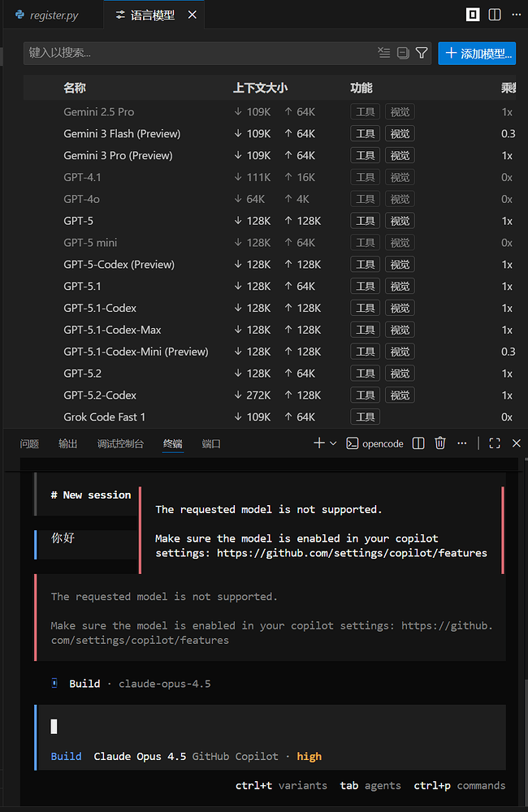This screenshot has width=528, height=812.
Task: Select the GPT-5.1-Codex-Max model row
Action: click(270, 330)
